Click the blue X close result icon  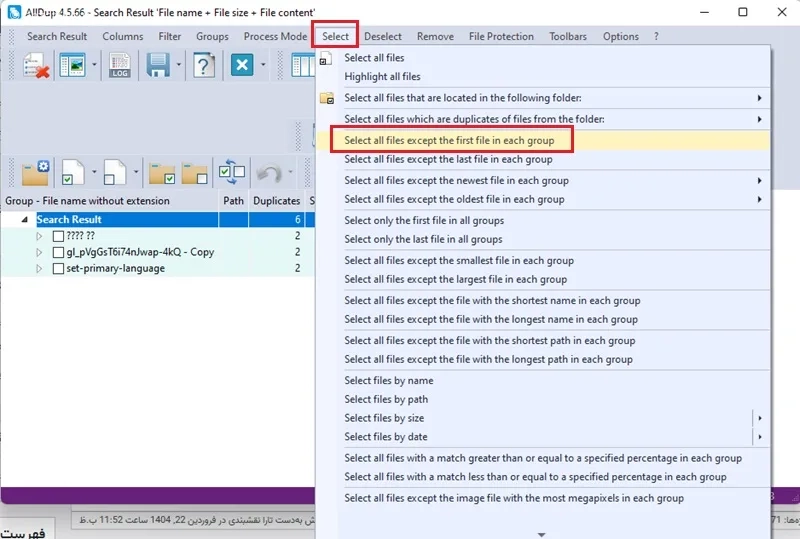pos(242,65)
